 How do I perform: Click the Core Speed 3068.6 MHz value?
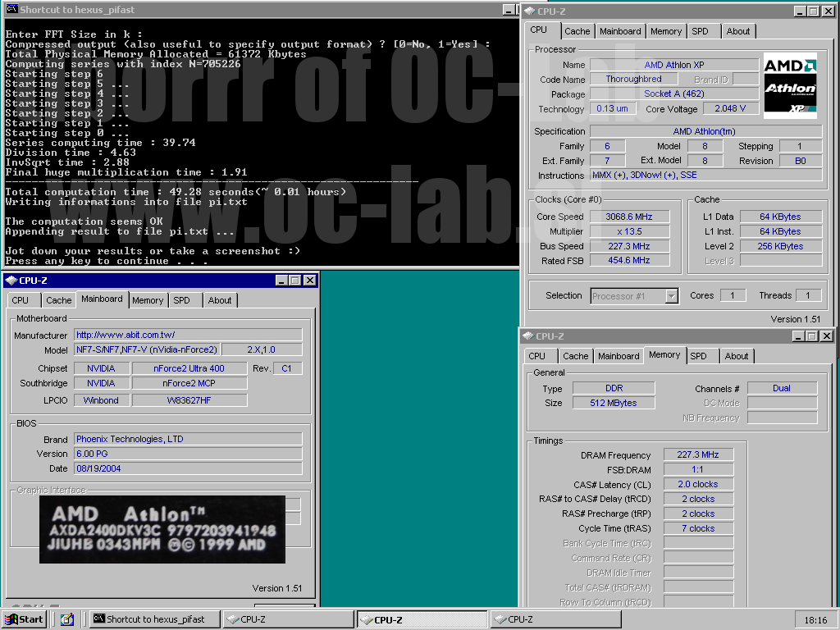(629, 217)
